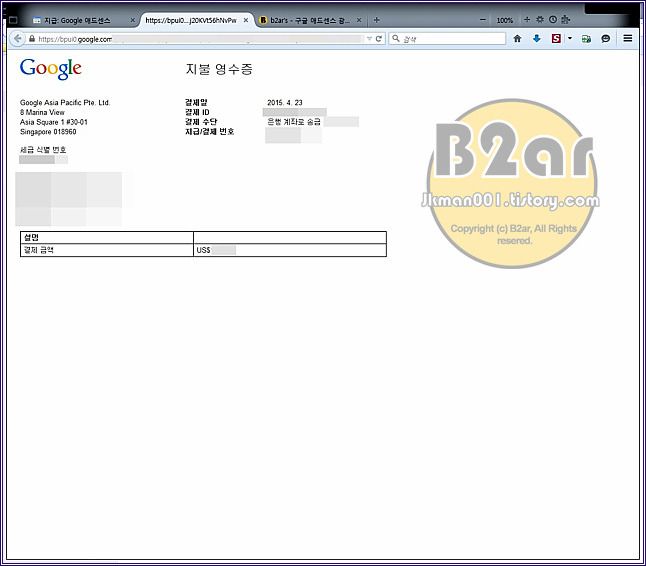
Task: Open the gear settings icon in tab bar
Action: point(540,19)
